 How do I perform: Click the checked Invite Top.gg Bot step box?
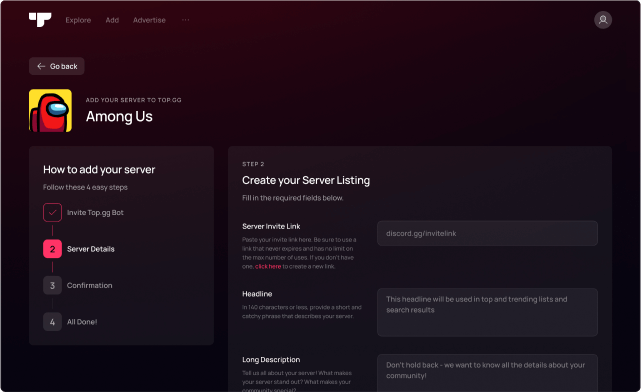52,213
